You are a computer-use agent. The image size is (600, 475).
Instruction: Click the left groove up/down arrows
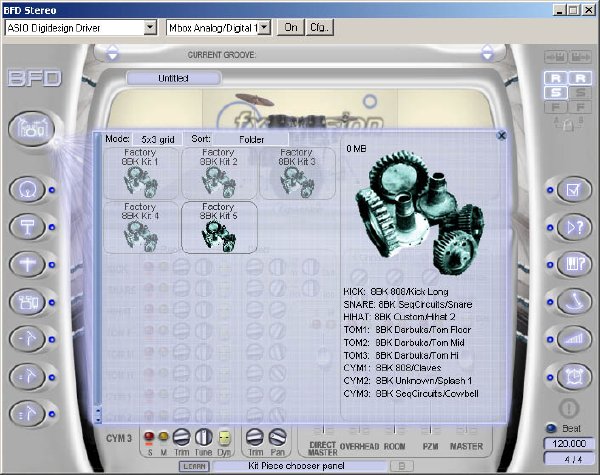(112, 53)
